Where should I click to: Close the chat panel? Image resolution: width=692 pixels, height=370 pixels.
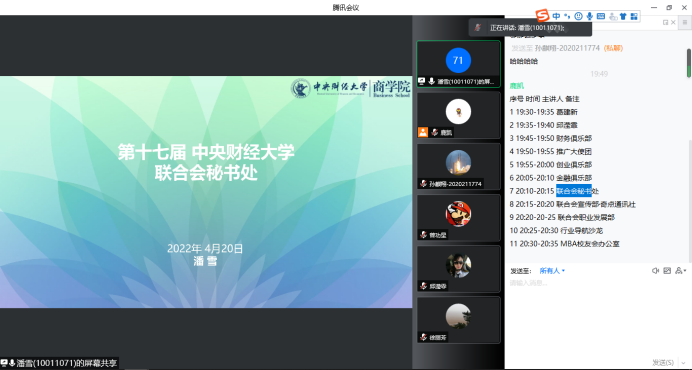[673, 23]
